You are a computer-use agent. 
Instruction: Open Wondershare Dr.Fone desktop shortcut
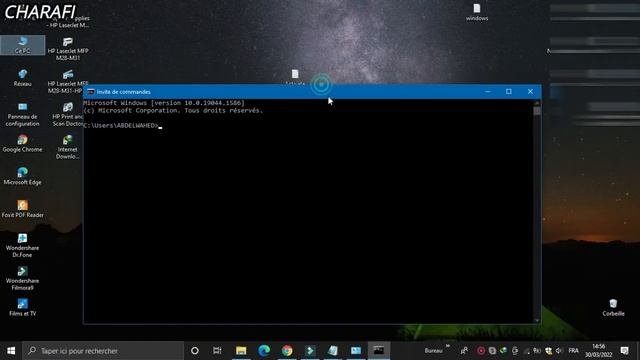pos(22,245)
